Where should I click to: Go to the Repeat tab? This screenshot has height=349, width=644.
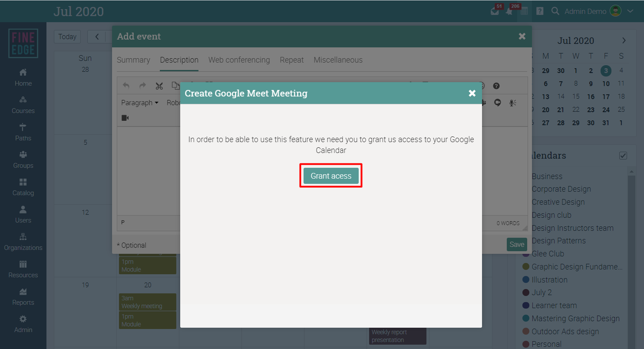292,60
